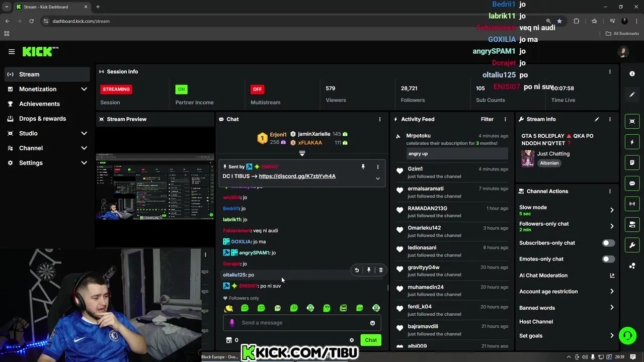Click Host Channel action
Image resolution: width=644 pixels, height=362 pixels.
pos(536,322)
